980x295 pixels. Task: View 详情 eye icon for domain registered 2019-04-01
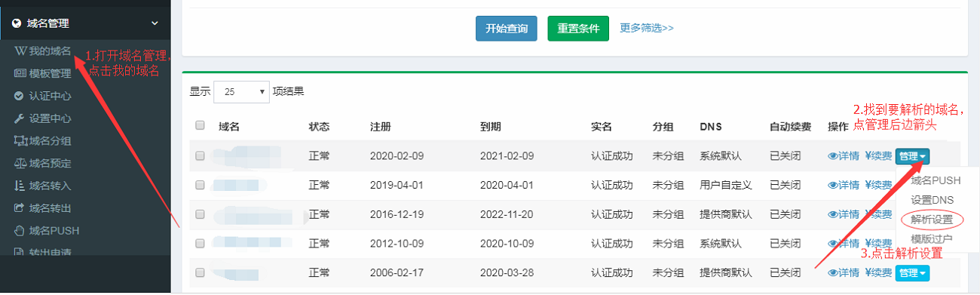coord(844,185)
